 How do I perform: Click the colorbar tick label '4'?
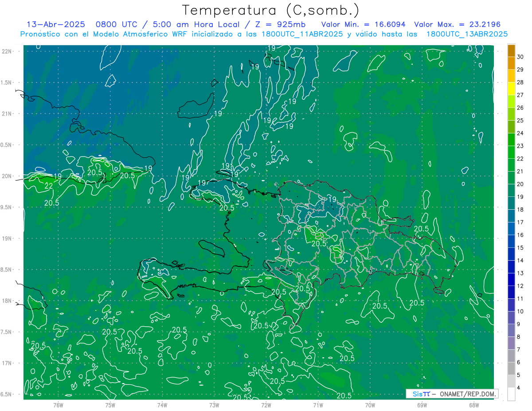click(519, 388)
